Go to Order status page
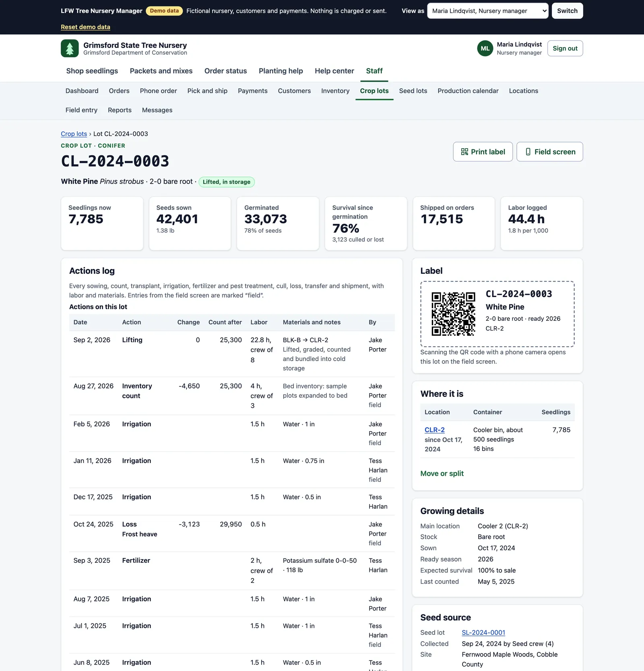The height and width of the screenshot is (671, 644). click(225, 71)
